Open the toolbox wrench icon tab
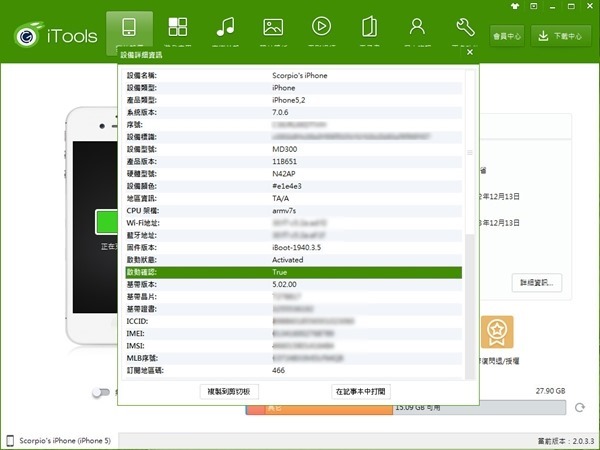The width and height of the screenshot is (600, 450). [465, 28]
